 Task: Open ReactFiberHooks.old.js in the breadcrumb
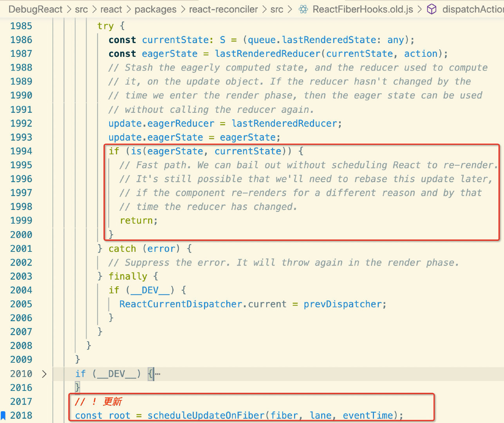[x=363, y=9]
